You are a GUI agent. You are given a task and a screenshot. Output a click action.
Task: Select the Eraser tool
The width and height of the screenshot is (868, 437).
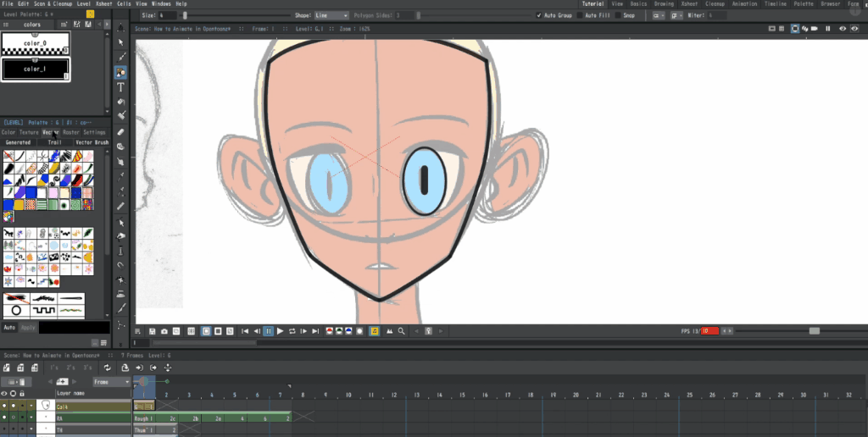tap(120, 132)
